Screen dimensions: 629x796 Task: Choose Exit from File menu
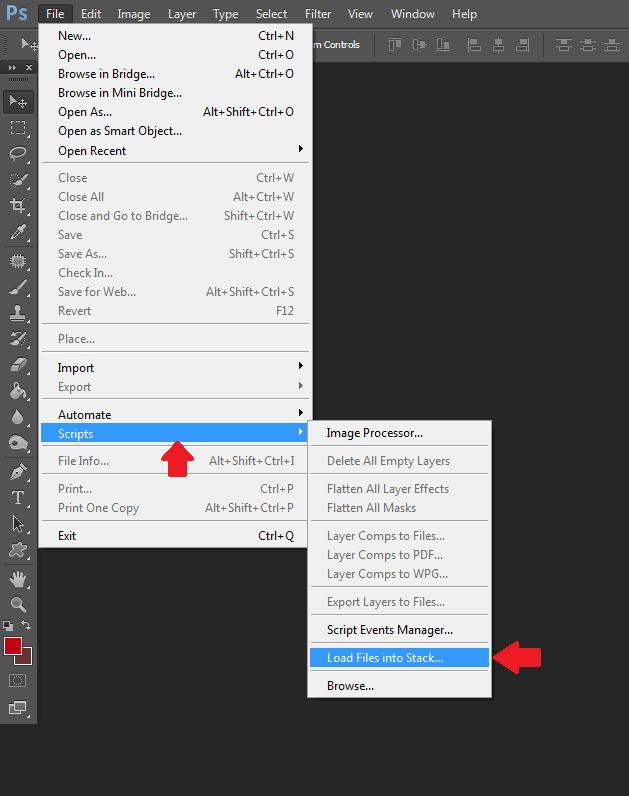pyautogui.click(x=175, y=536)
